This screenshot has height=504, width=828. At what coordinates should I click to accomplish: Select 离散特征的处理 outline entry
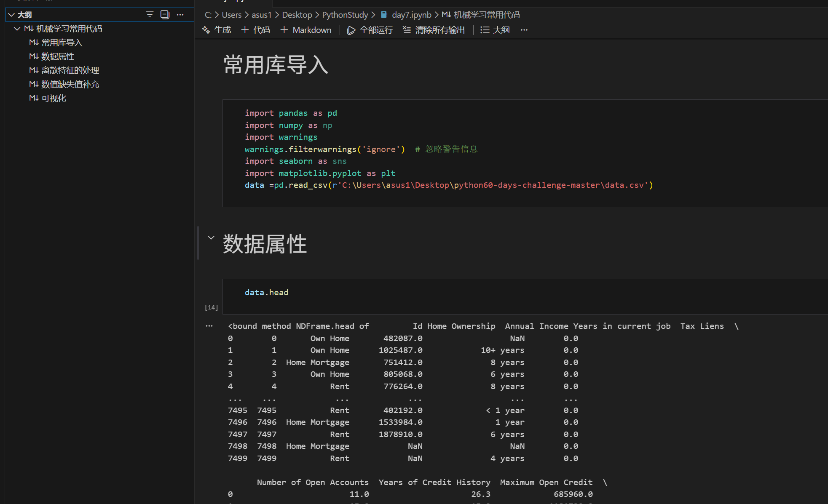point(70,70)
